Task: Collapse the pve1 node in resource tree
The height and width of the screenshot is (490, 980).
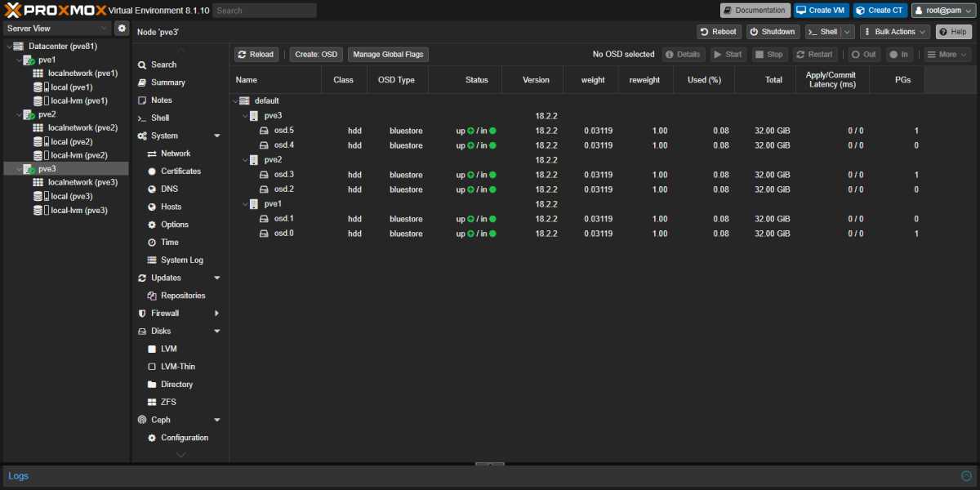Action: tap(18, 60)
